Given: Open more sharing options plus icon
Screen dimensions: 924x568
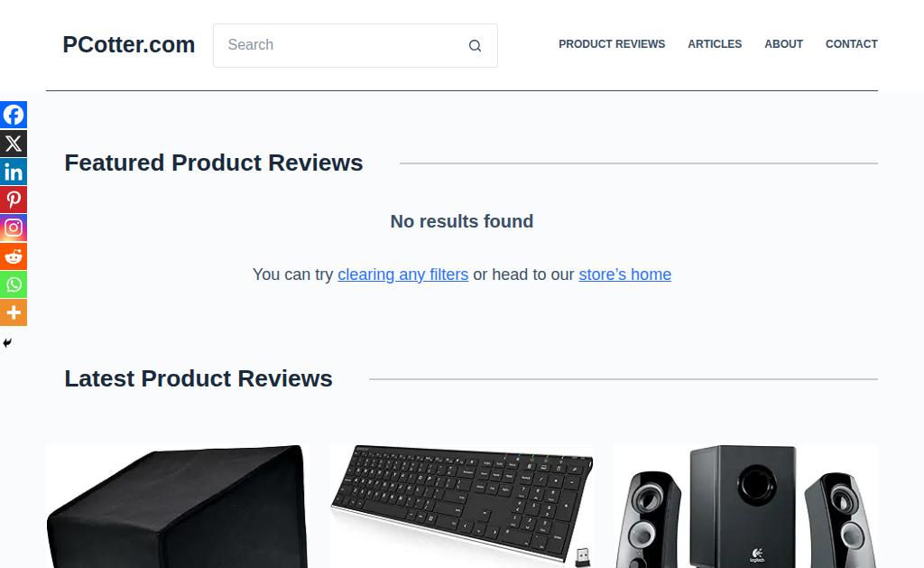Looking at the screenshot, I should click(x=14, y=312).
